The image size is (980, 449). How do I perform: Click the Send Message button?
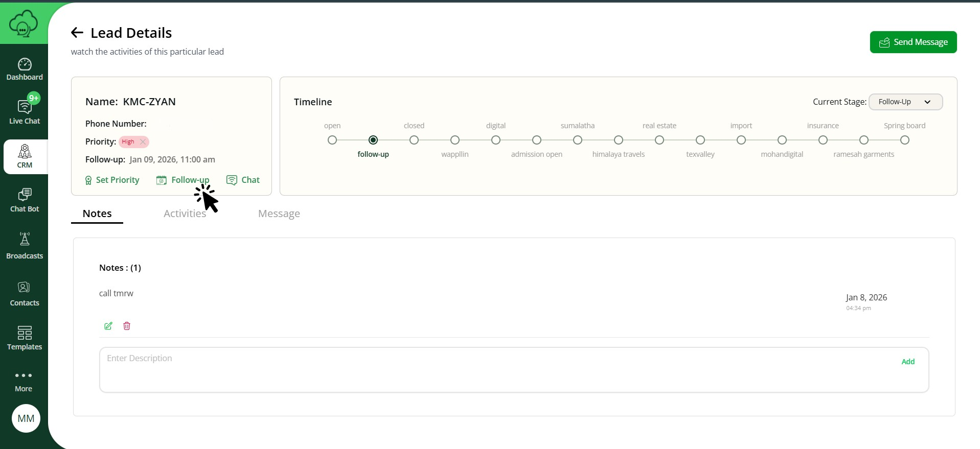[x=913, y=42]
